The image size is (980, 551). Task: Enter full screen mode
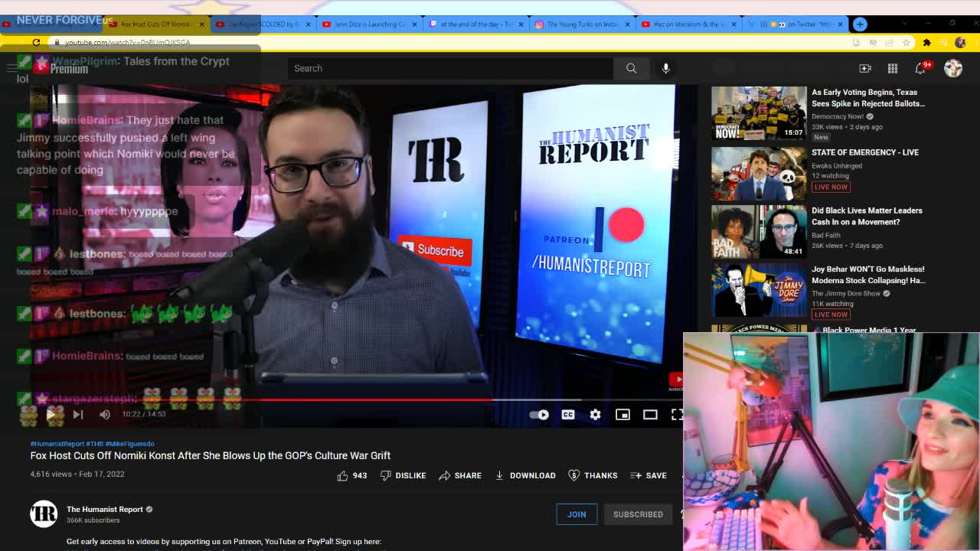677,415
